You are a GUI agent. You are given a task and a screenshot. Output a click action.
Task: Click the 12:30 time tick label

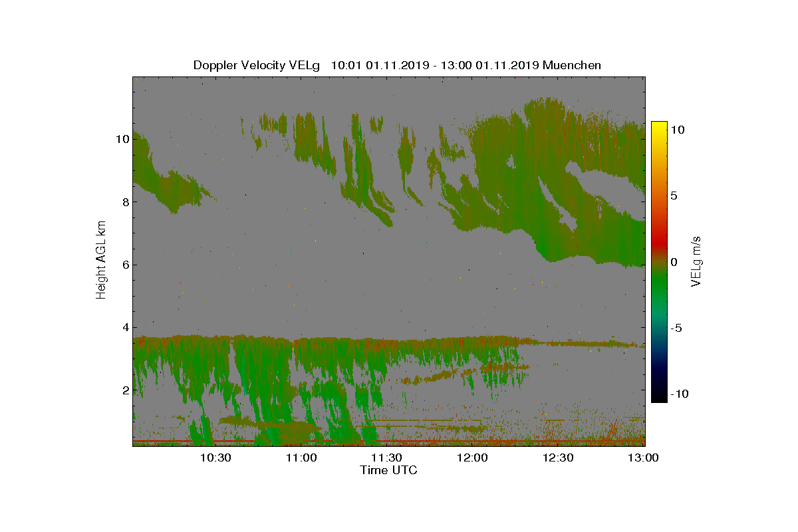pyautogui.click(x=557, y=458)
